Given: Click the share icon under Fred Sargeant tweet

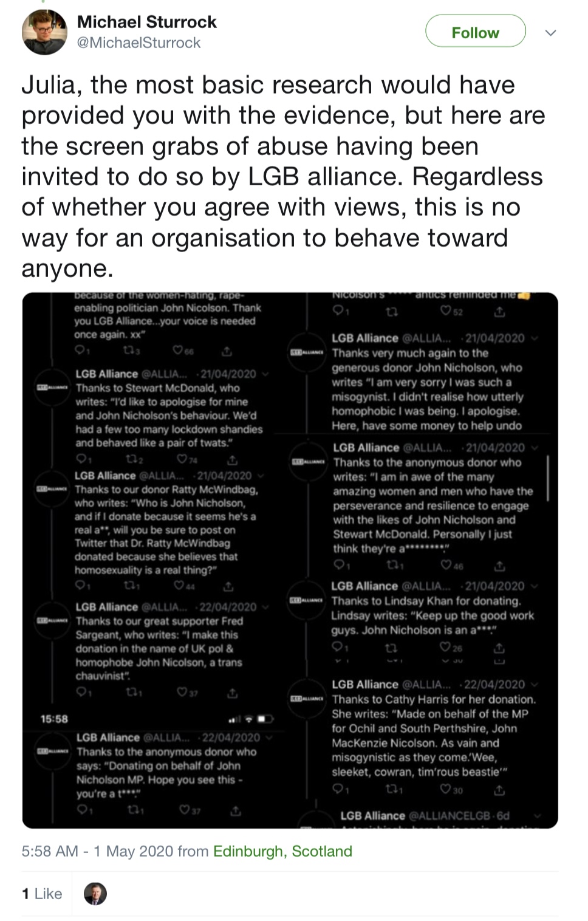Looking at the screenshot, I should coord(231,693).
